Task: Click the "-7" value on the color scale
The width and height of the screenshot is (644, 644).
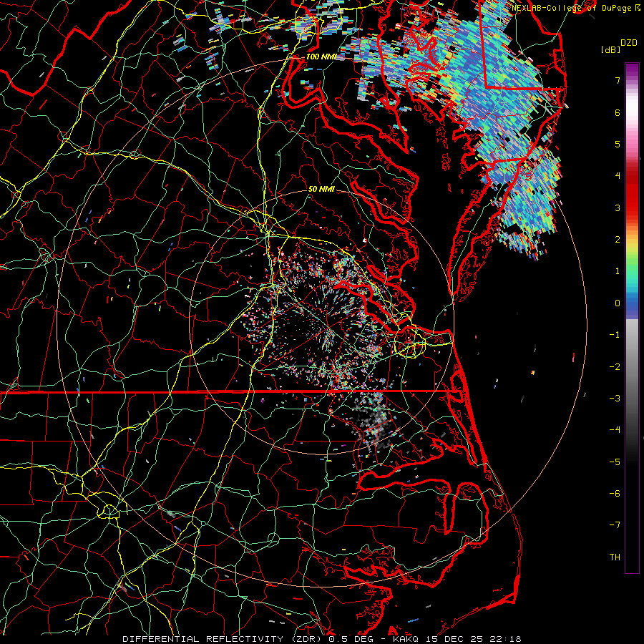Action: (615, 525)
